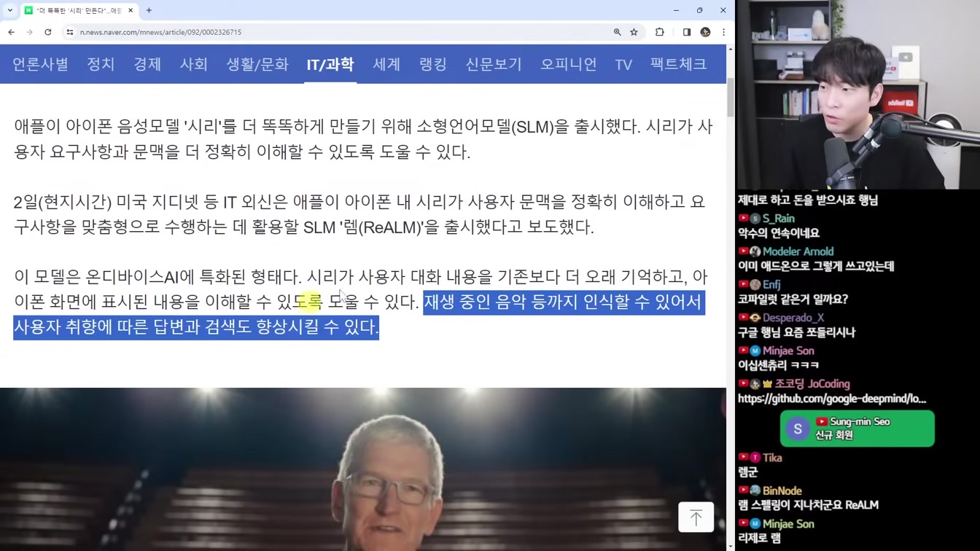Image resolution: width=980 pixels, height=551 pixels.
Task: Click the crown badge beside 조코딩 JoCoding
Action: click(767, 383)
